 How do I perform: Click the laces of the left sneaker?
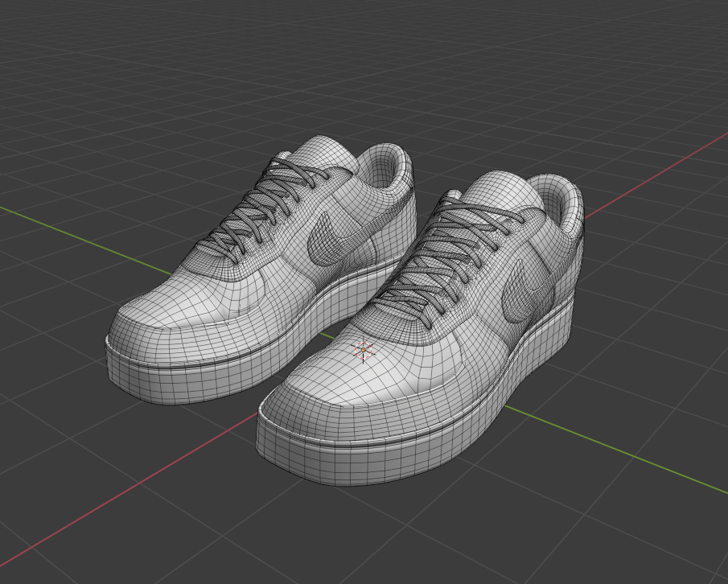click(263, 212)
